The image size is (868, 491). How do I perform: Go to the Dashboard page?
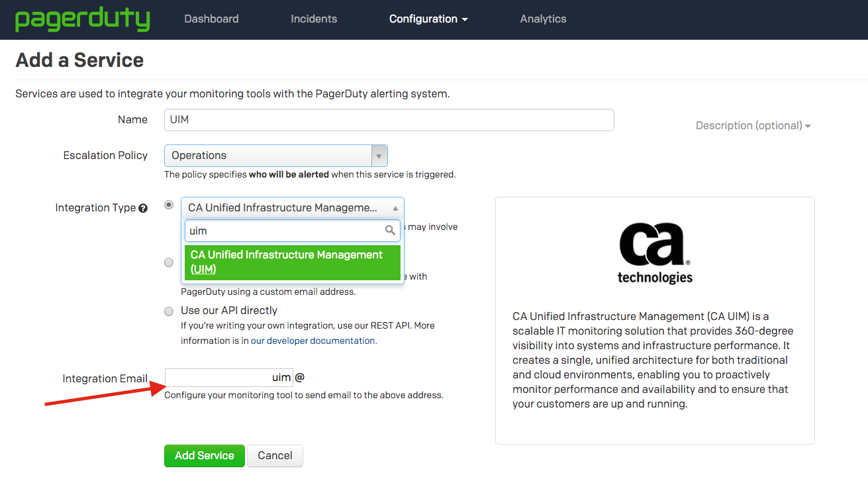pos(211,19)
